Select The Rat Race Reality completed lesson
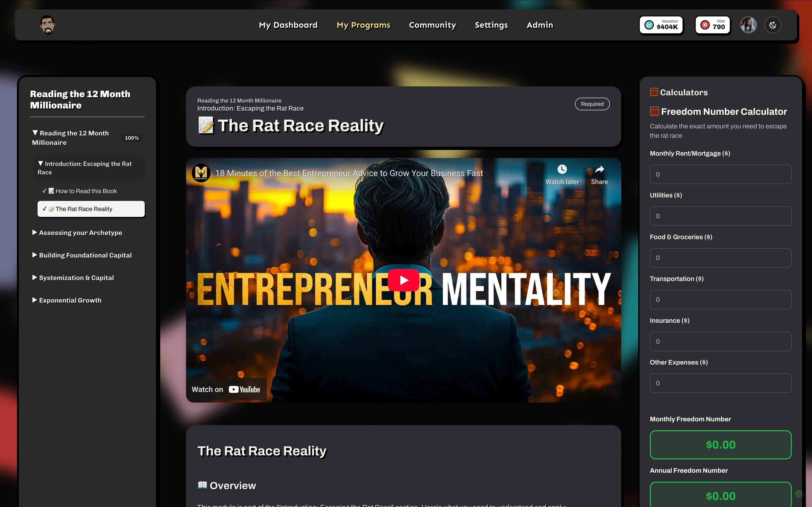812x507 pixels. click(91, 209)
